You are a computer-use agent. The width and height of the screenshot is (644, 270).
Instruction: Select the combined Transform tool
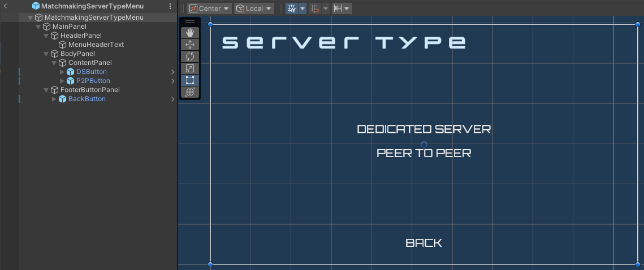(x=190, y=92)
